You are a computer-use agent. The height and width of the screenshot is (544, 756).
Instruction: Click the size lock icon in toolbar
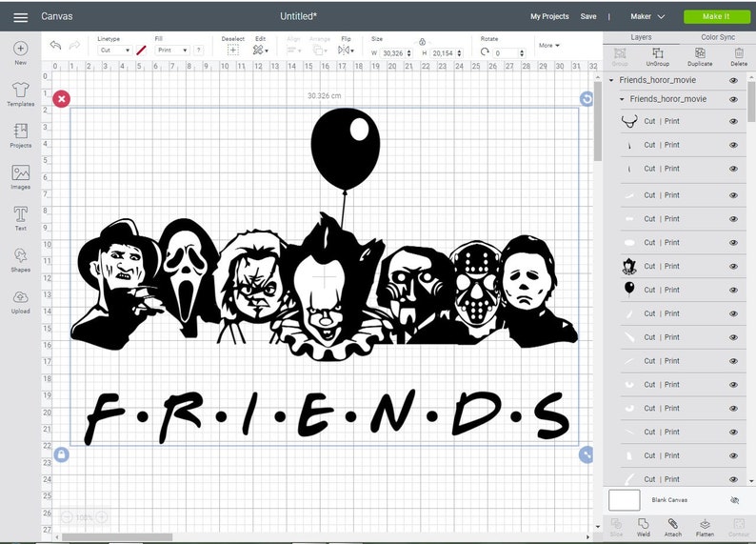click(x=422, y=42)
